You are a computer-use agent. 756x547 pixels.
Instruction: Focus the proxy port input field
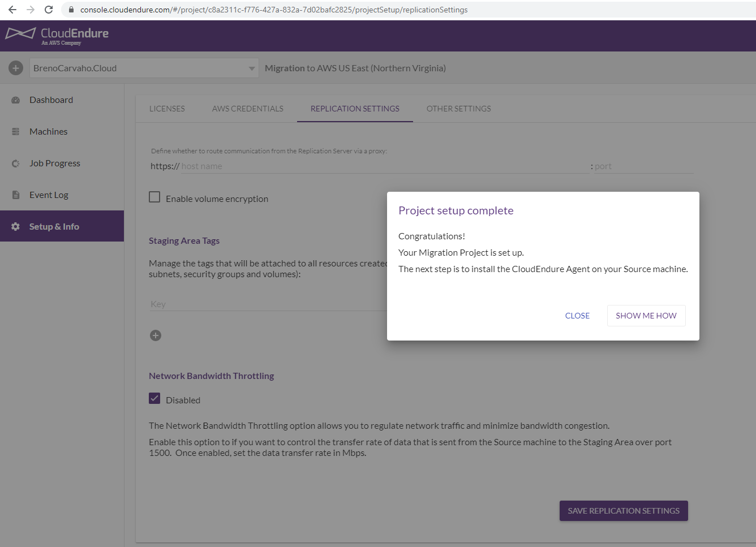(643, 166)
